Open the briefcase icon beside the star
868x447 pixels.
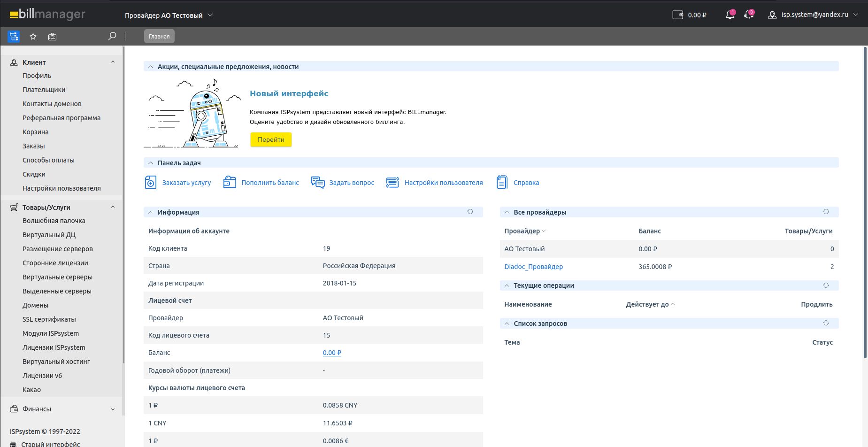click(52, 37)
